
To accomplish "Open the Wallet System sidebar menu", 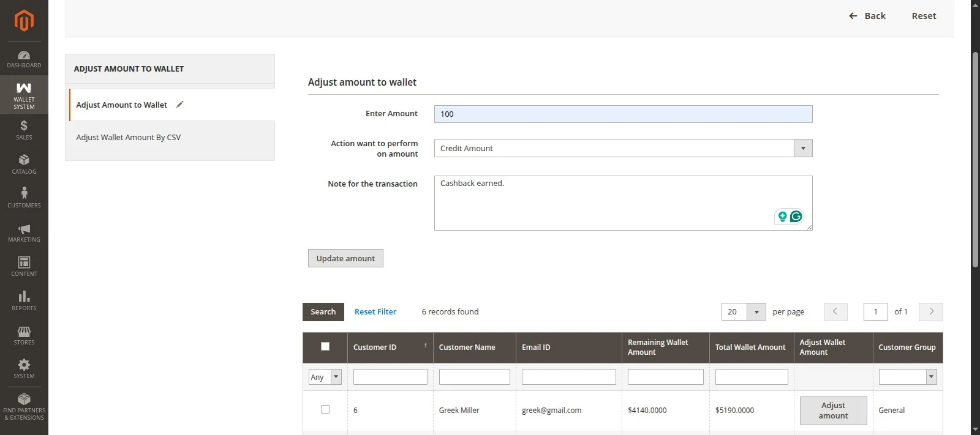I will [x=24, y=95].
